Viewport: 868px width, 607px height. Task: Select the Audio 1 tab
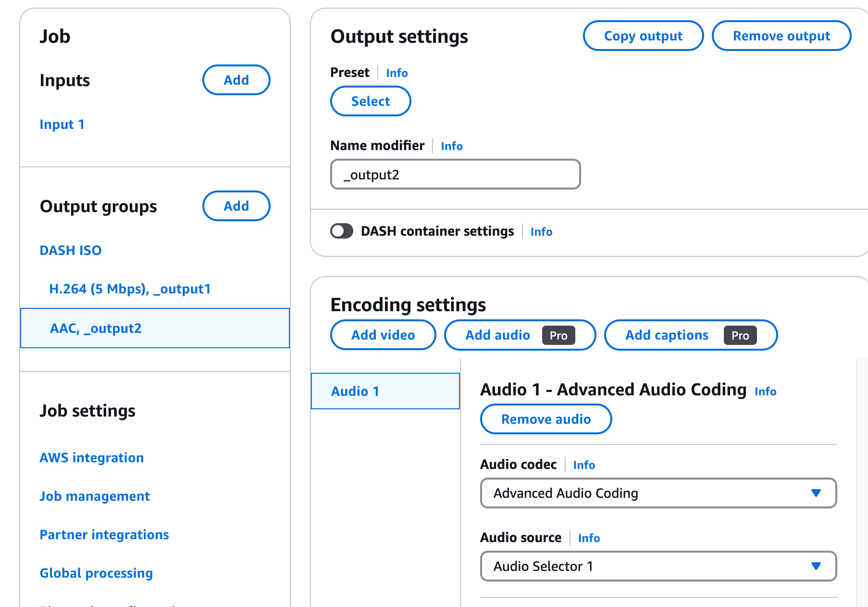point(356,391)
